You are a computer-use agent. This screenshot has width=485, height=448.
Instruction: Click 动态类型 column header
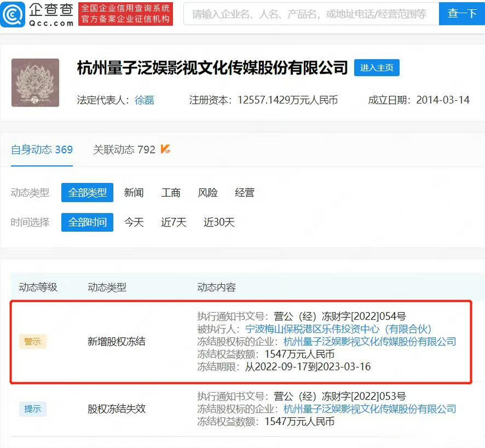[x=107, y=287]
